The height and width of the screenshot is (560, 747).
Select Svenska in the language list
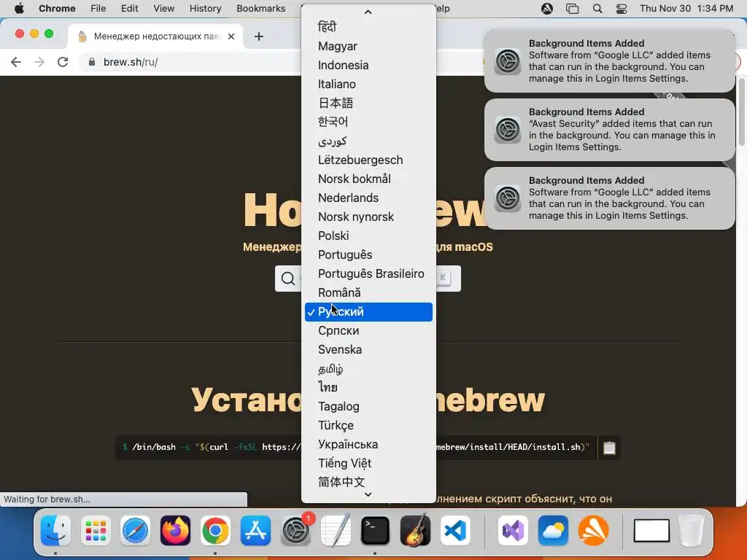pyautogui.click(x=368, y=349)
